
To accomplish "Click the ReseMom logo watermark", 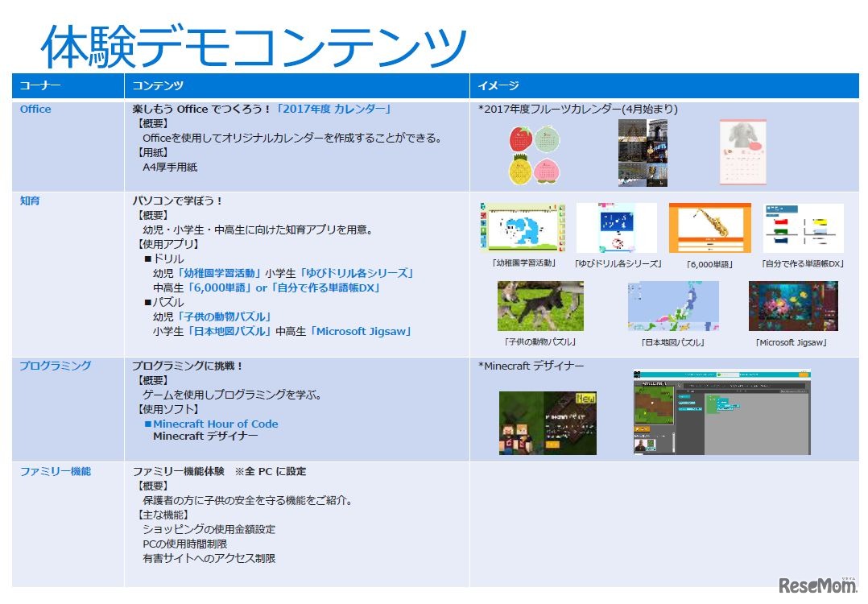I will pos(817,585).
